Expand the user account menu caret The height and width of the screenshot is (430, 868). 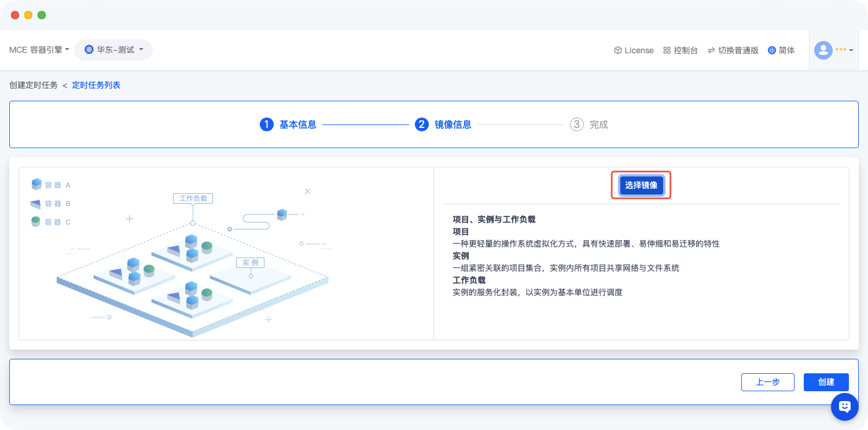[x=851, y=51]
